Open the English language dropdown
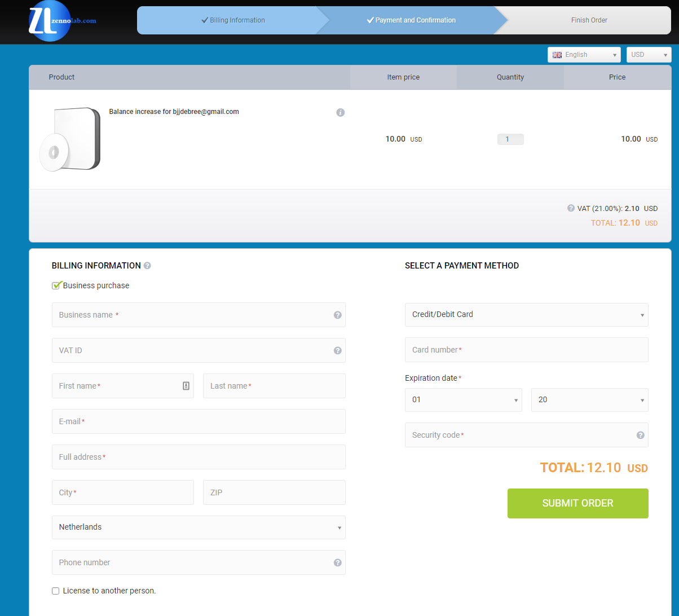This screenshot has height=616, width=679. [584, 55]
